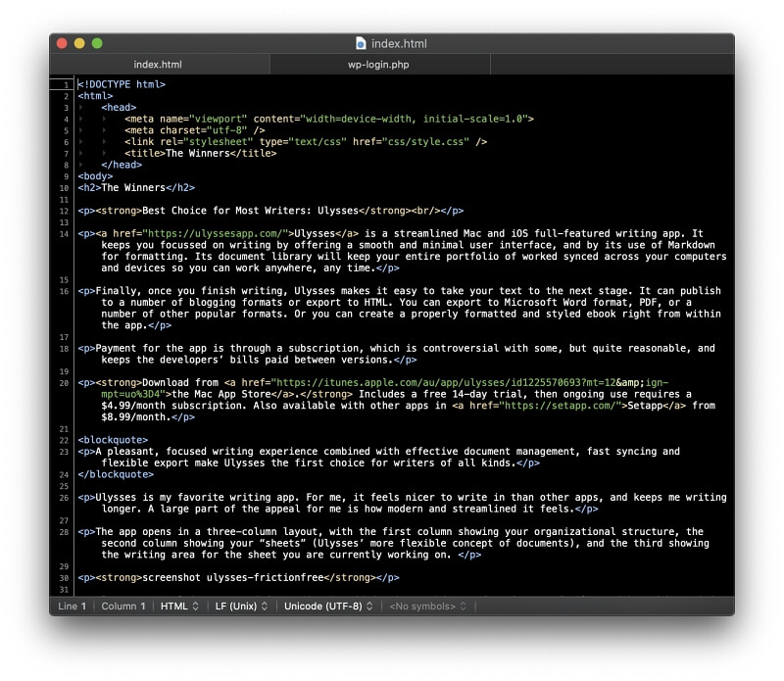Click the "$4.99/month subscription" text
This screenshot has width=784, height=681.
click(x=171, y=406)
